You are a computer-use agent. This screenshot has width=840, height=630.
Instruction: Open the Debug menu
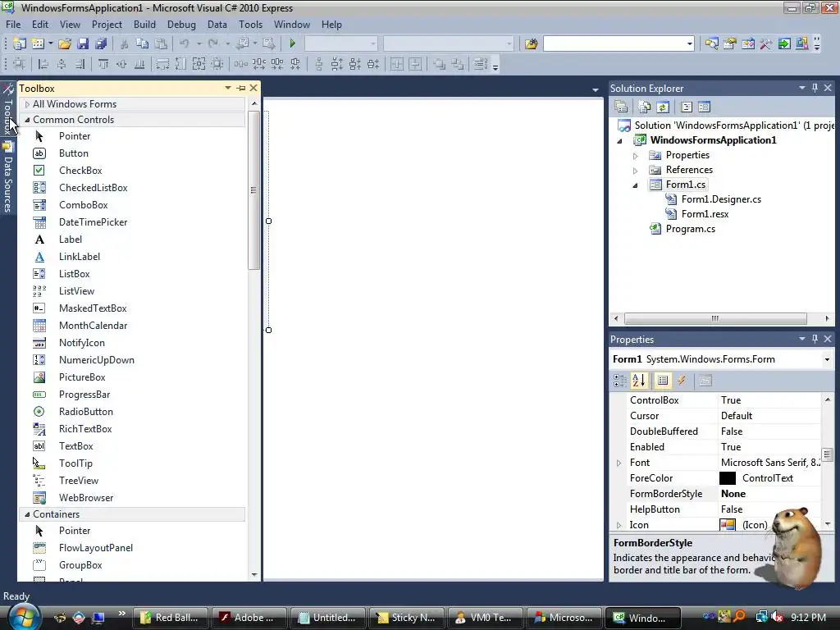pyautogui.click(x=181, y=25)
